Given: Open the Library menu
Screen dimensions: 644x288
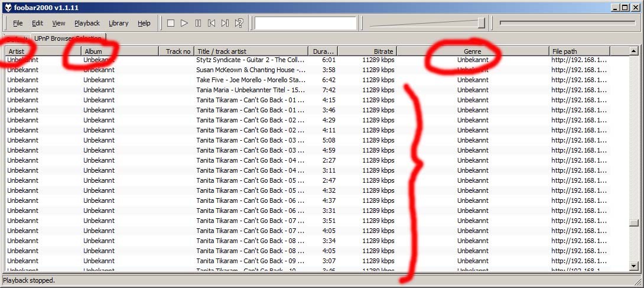Looking at the screenshot, I should pyautogui.click(x=118, y=23).
